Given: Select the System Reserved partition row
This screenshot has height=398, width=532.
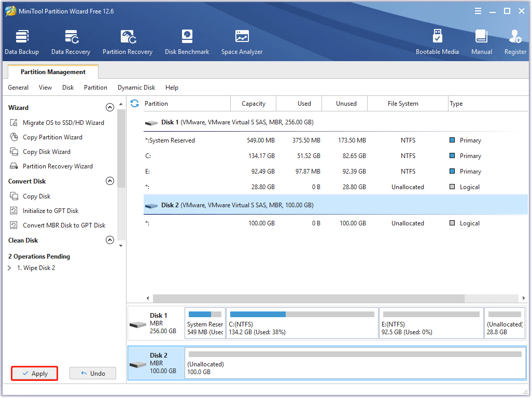Looking at the screenshot, I should click(335, 140).
